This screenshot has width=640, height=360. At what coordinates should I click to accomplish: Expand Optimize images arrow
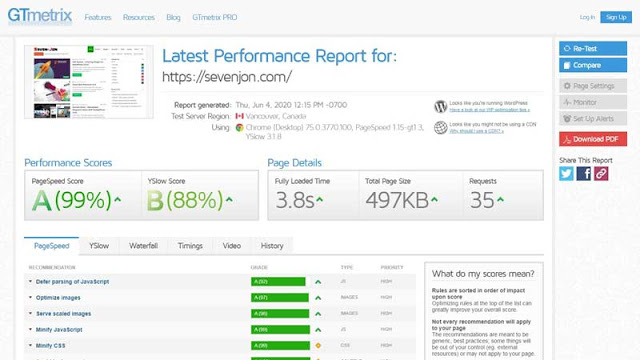pos(30,297)
